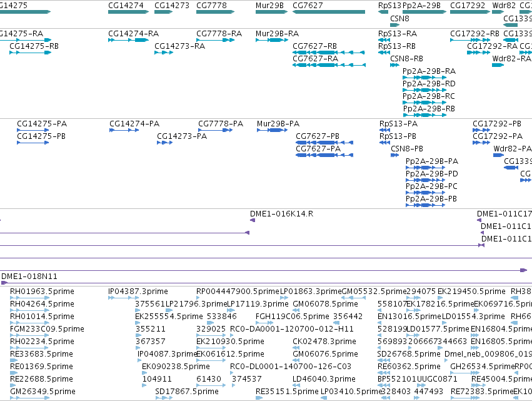Click the Mur29B-PA protein label
This screenshot has height=401, width=532.
278,124
